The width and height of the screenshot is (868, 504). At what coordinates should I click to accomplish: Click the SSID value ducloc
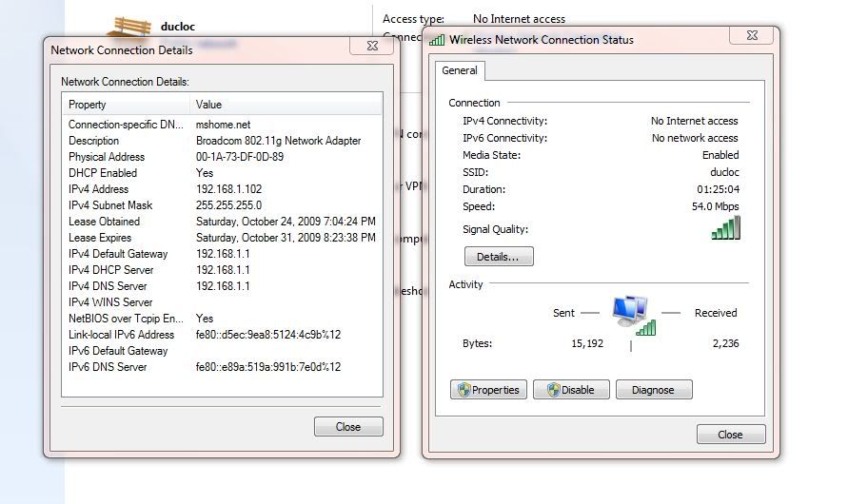pos(724,172)
